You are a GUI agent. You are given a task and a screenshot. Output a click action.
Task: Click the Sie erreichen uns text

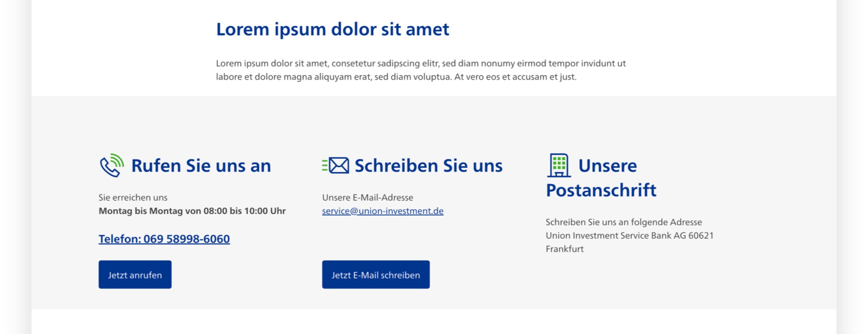[x=133, y=198]
